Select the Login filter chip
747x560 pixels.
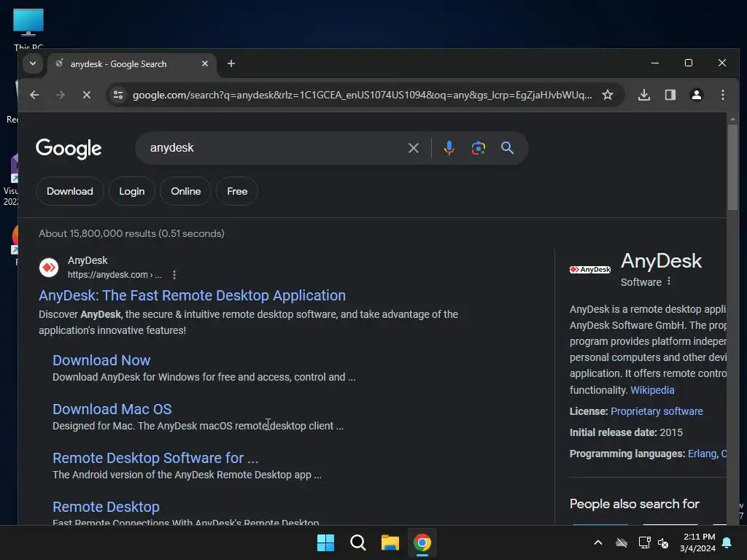coord(131,191)
